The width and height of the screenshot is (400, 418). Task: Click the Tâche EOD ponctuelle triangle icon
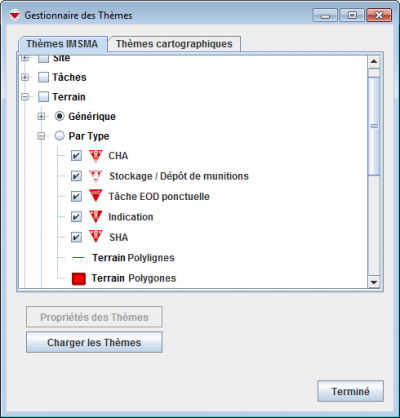coord(96,196)
